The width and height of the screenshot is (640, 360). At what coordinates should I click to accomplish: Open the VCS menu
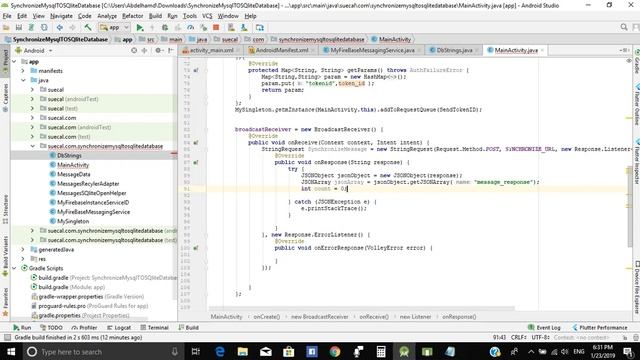click(207, 16)
